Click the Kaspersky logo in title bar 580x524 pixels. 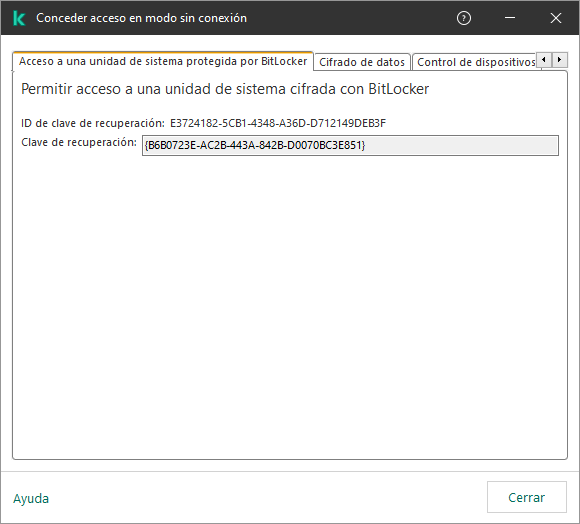coord(18,18)
